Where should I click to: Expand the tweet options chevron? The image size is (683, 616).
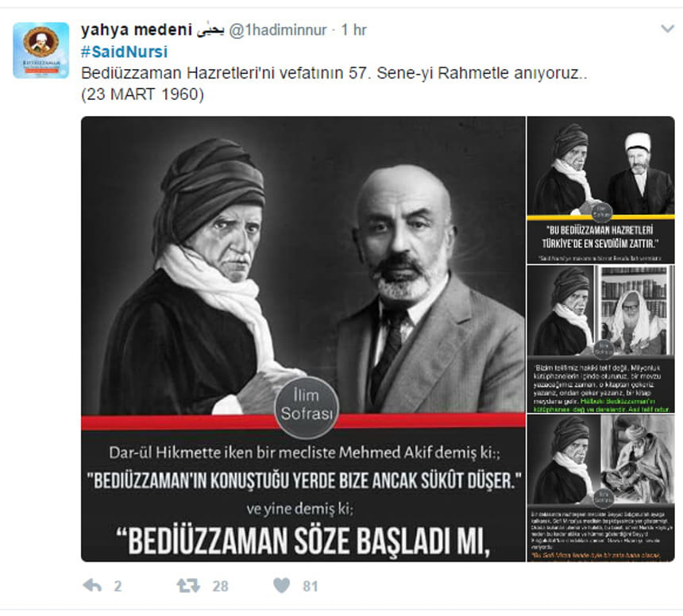coord(667,29)
